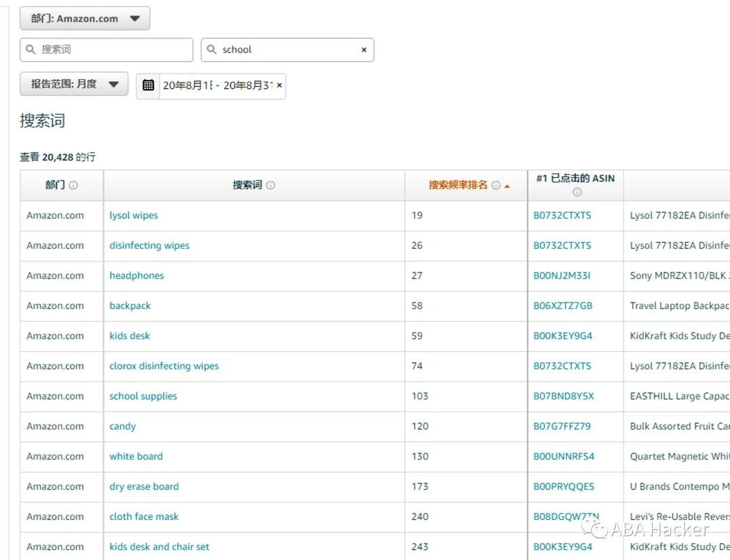Open the disinfecting wipes search term

pyautogui.click(x=149, y=245)
